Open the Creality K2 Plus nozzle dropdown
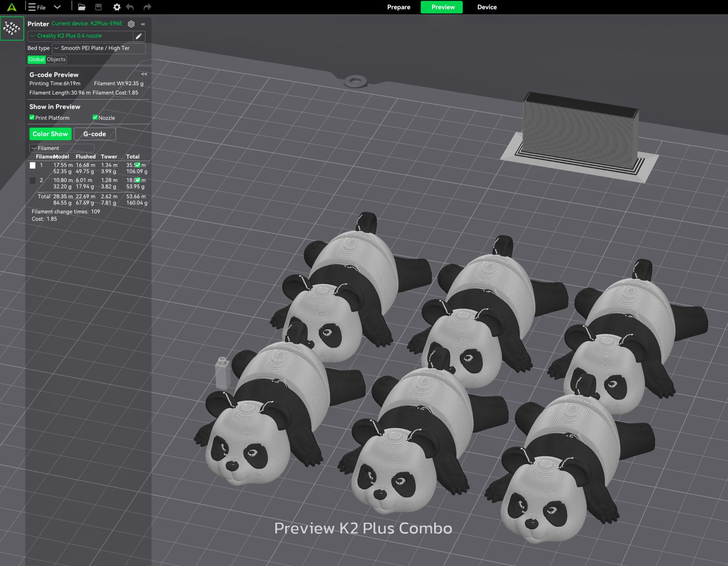Image resolution: width=728 pixels, height=566 pixels. (x=80, y=36)
